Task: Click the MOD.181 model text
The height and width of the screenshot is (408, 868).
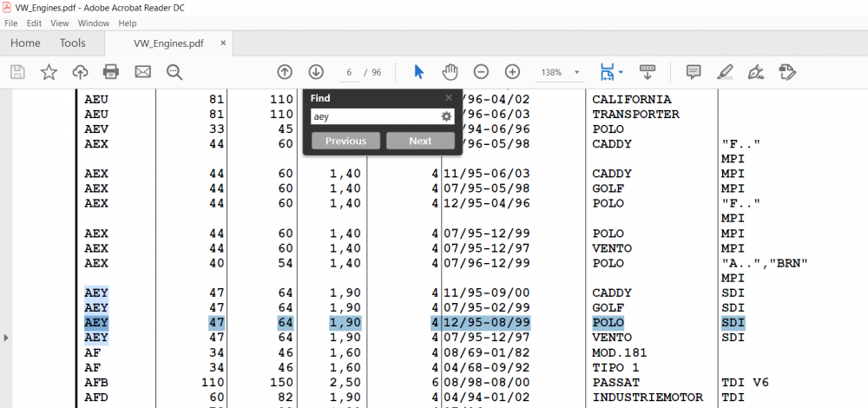Action: click(620, 352)
